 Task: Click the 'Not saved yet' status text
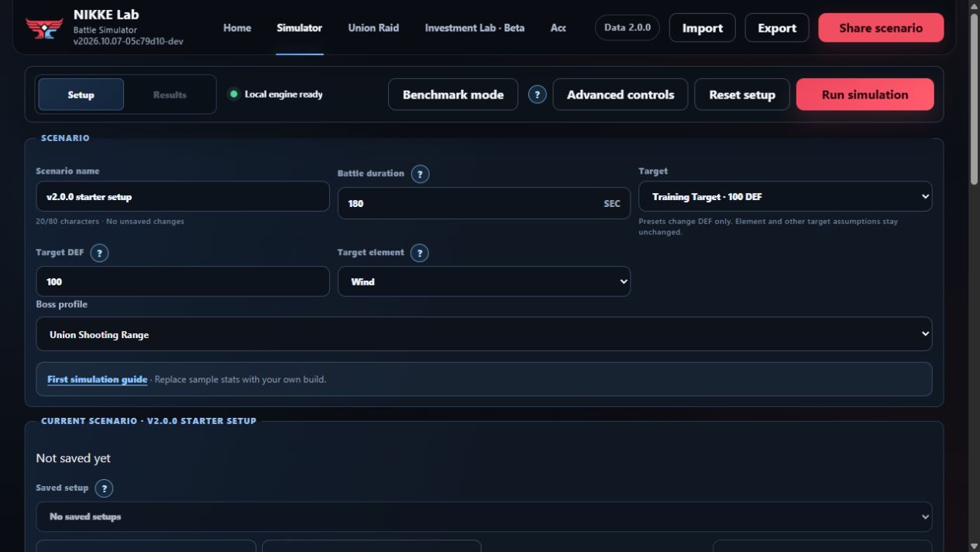point(73,458)
